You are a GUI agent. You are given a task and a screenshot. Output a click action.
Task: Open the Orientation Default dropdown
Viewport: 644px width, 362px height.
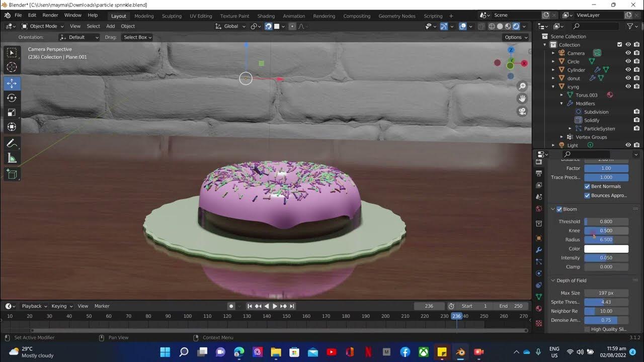pyautogui.click(x=79, y=37)
